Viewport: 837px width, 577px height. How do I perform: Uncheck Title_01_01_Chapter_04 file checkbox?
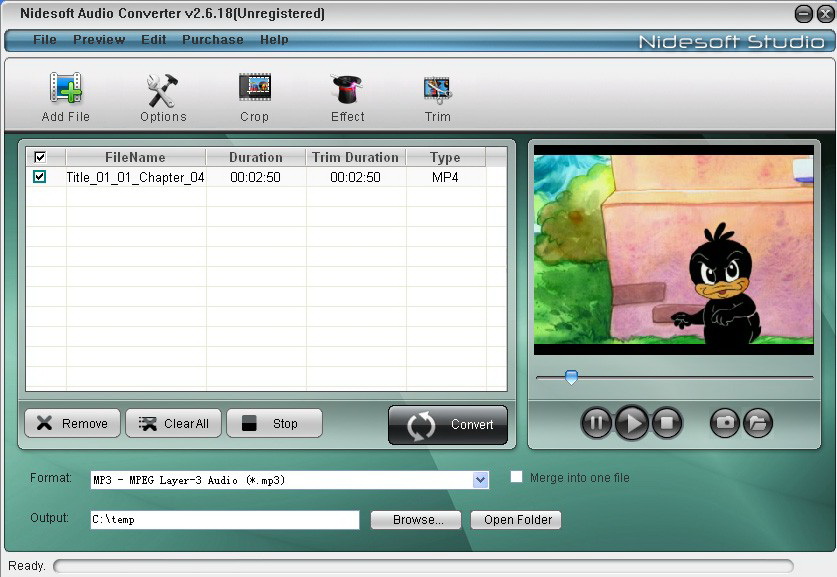tap(40, 176)
